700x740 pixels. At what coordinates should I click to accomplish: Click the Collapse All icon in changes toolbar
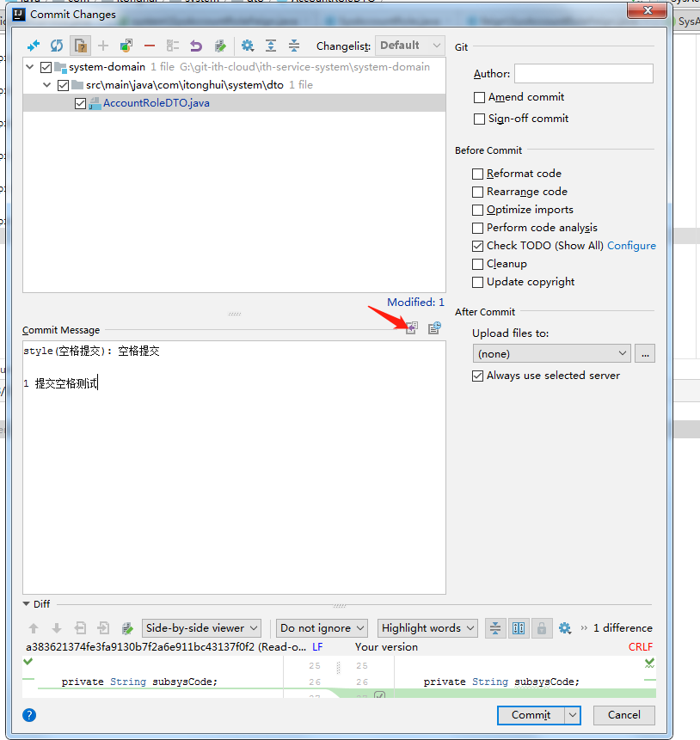294,46
